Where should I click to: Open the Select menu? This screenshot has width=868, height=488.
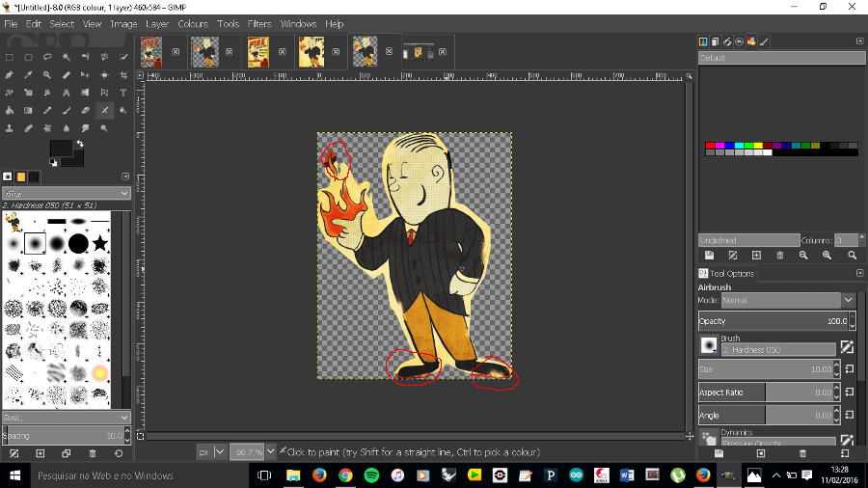62,24
